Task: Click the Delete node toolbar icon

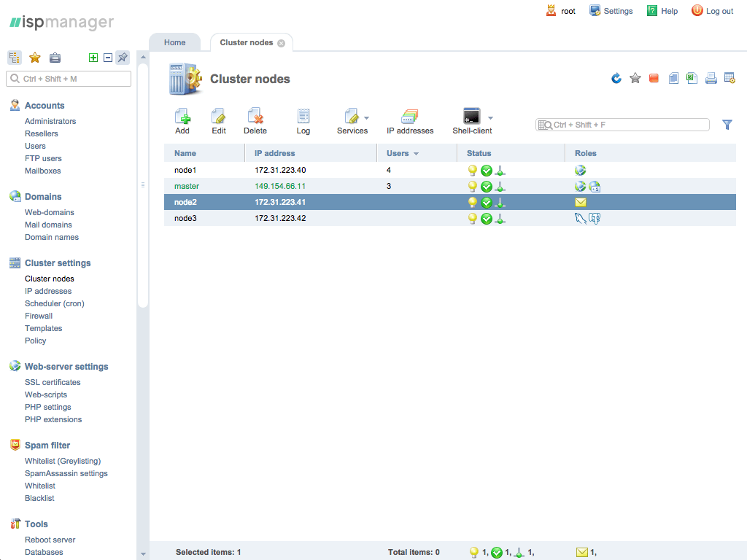Action: [255, 116]
